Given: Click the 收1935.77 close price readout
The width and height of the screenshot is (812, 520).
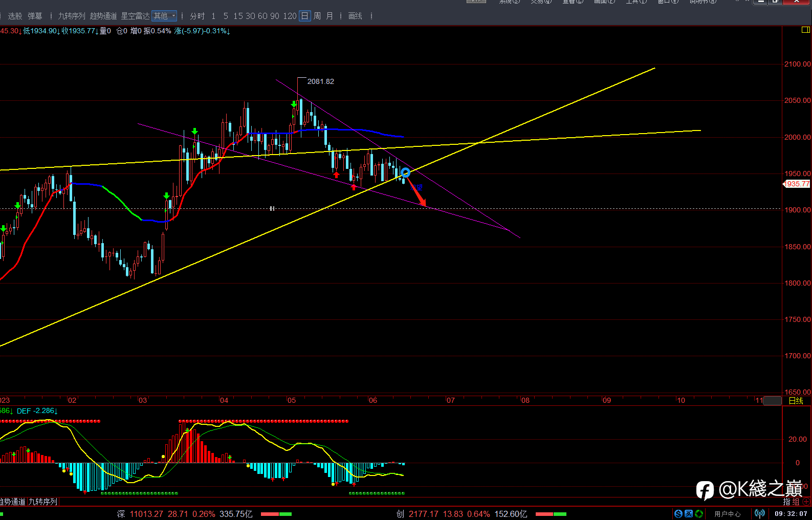Looking at the screenshot, I should [x=80, y=31].
